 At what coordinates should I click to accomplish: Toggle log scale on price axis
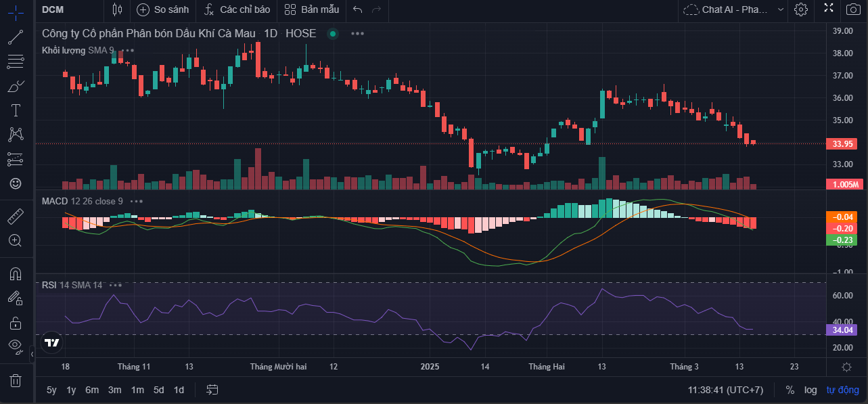click(810, 390)
